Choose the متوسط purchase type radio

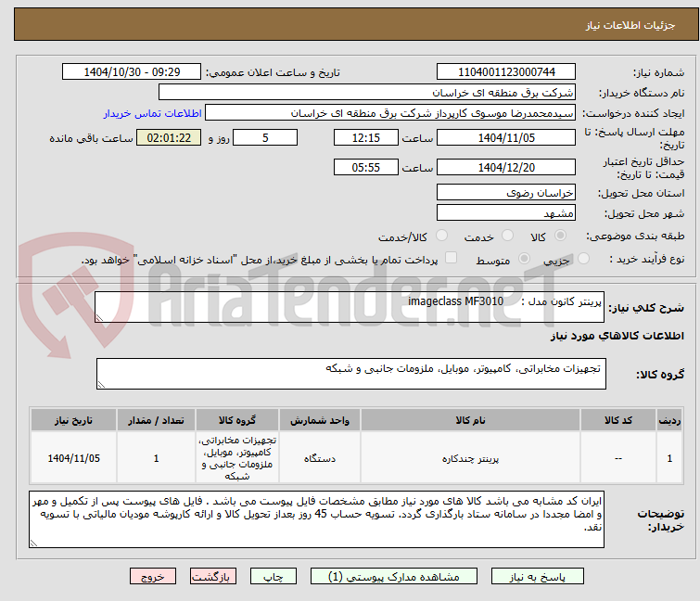pyautogui.click(x=524, y=259)
